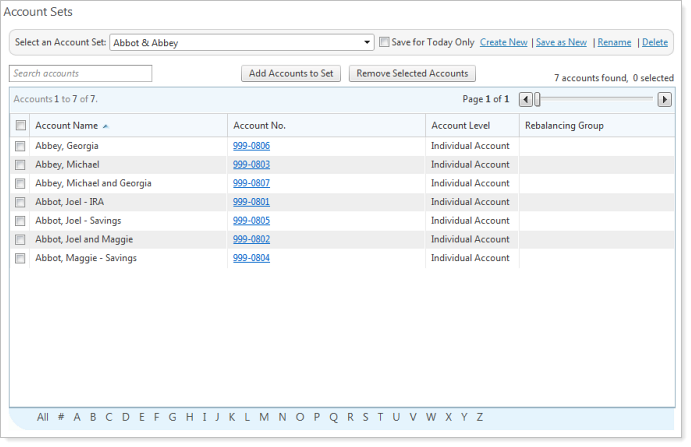
Task: Click Remove Selected Accounts button
Action: (x=413, y=73)
